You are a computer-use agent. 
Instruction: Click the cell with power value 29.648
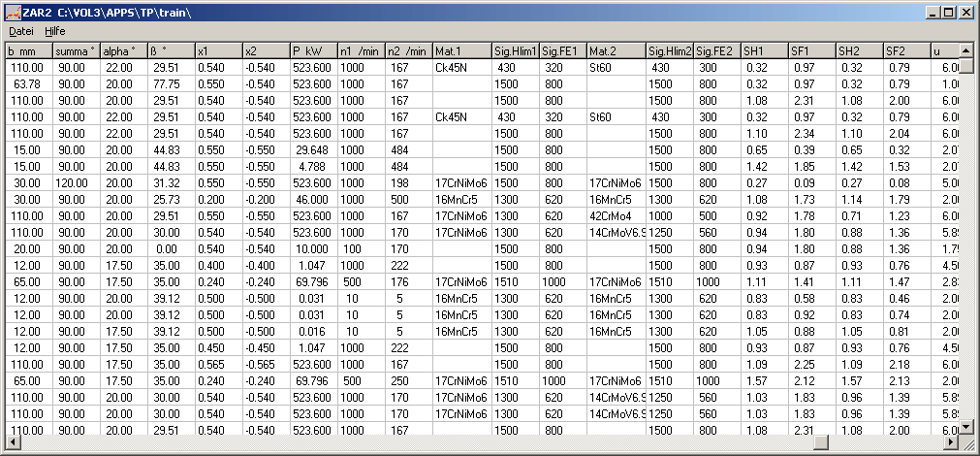[312, 149]
